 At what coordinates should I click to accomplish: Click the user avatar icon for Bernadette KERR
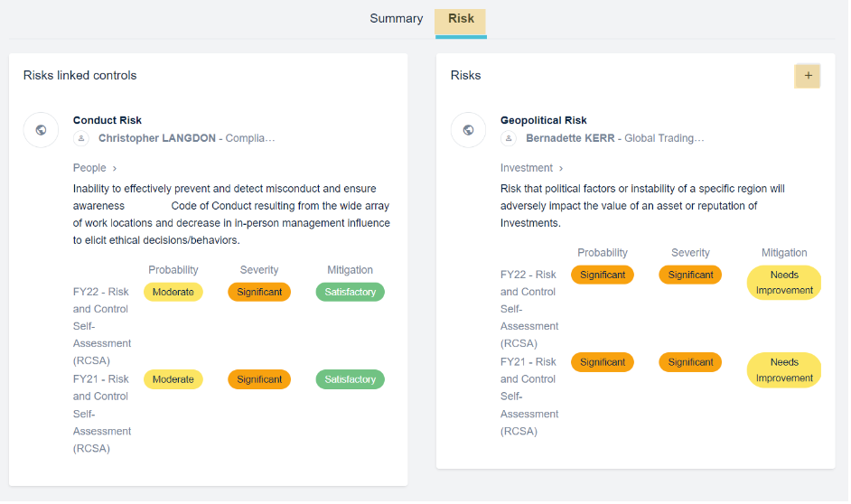[x=510, y=138]
